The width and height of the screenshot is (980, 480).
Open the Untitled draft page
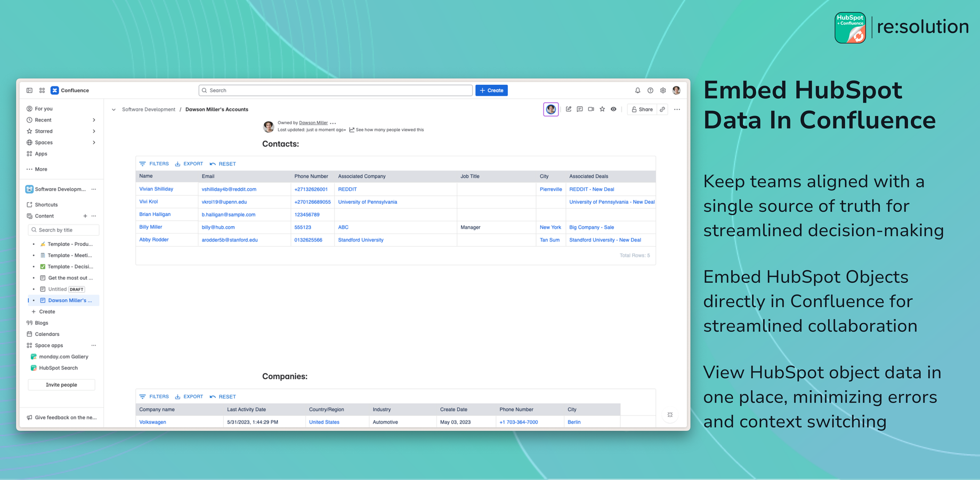tap(57, 289)
